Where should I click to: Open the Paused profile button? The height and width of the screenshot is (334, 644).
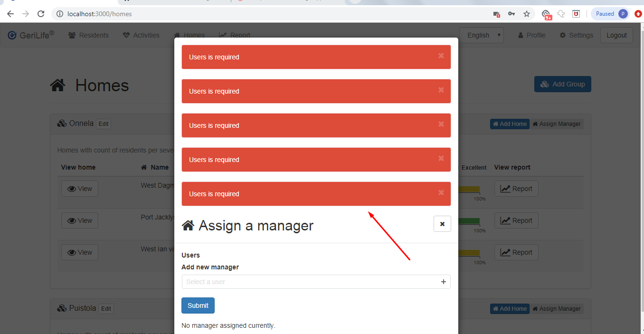611,14
